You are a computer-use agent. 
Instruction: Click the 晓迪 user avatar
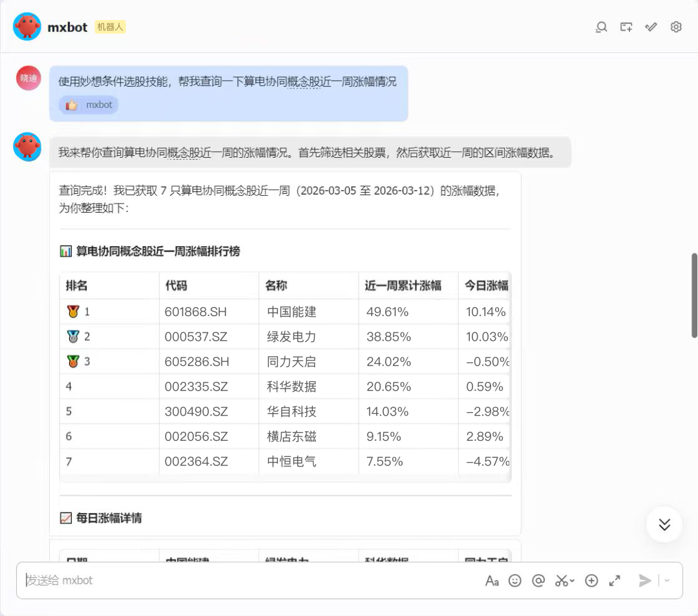click(28, 78)
